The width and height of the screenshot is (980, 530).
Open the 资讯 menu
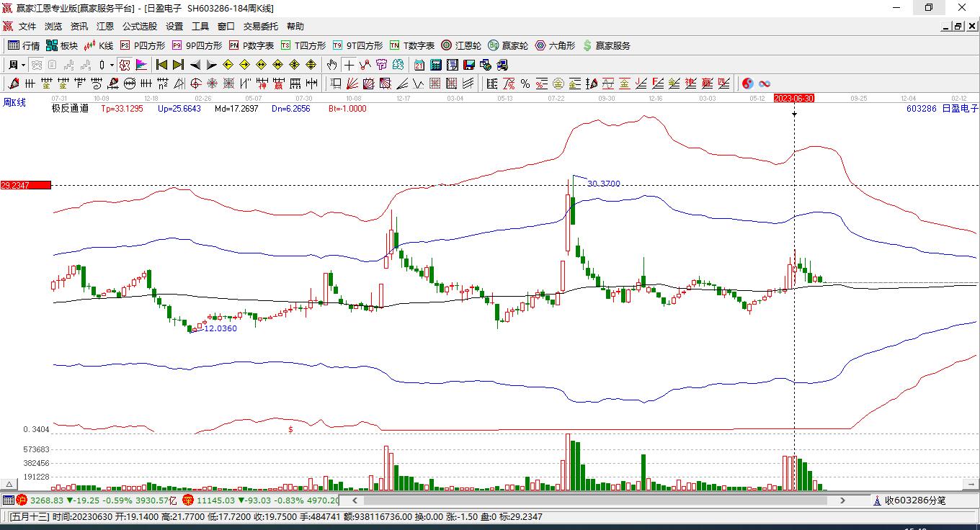point(79,27)
